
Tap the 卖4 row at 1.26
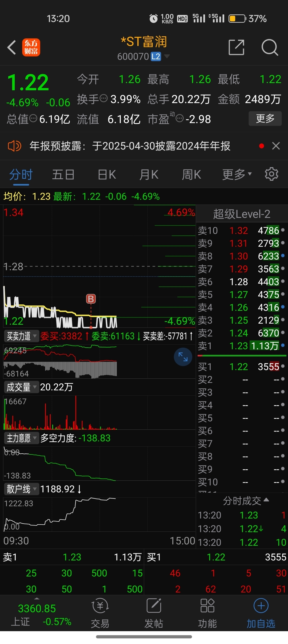click(x=242, y=307)
